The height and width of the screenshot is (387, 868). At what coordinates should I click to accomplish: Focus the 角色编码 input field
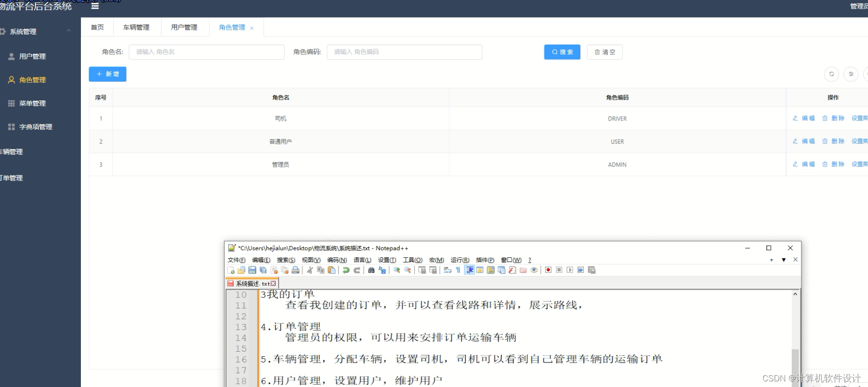click(404, 52)
